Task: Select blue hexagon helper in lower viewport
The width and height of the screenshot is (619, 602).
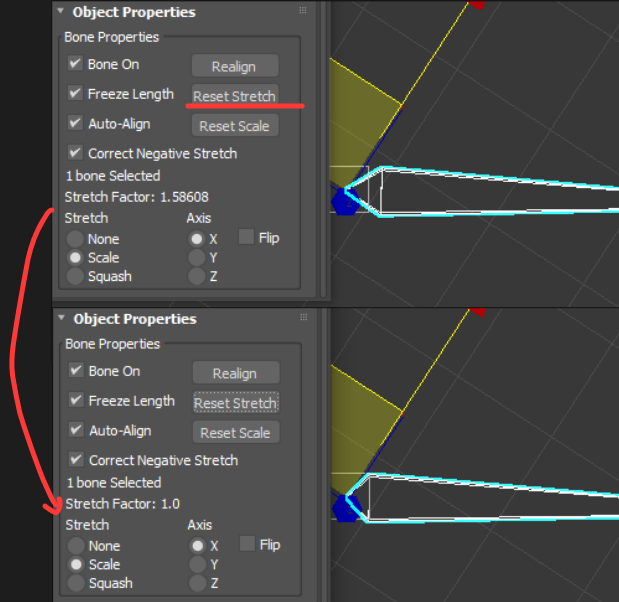Action: click(346, 509)
